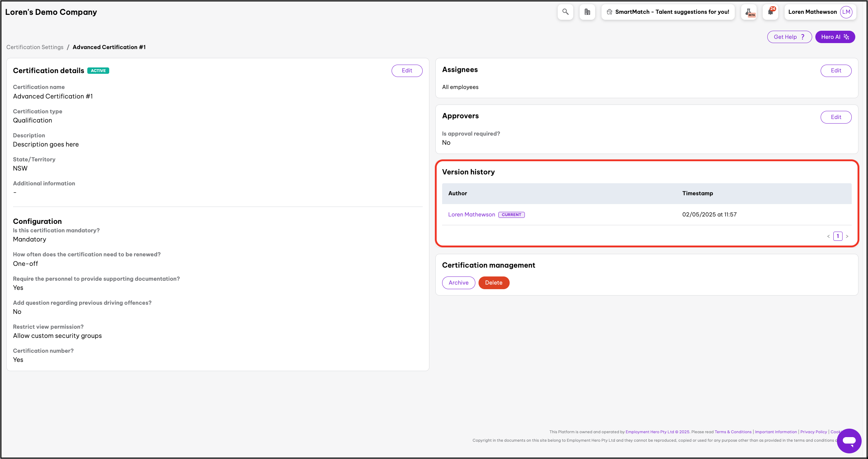The width and height of the screenshot is (868, 459).
Task: Click Get Help question button
Action: click(x=789, y=37)
